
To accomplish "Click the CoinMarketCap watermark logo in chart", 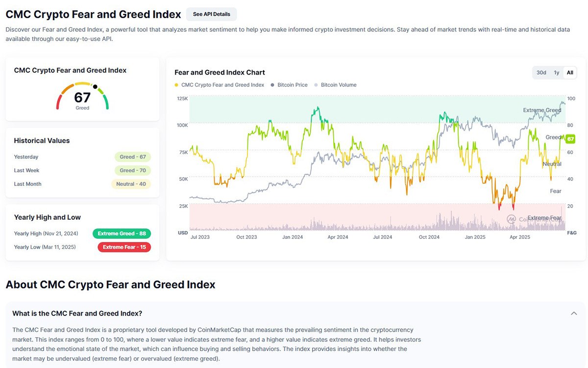I will pyautogui.click(x=512, y=219).
